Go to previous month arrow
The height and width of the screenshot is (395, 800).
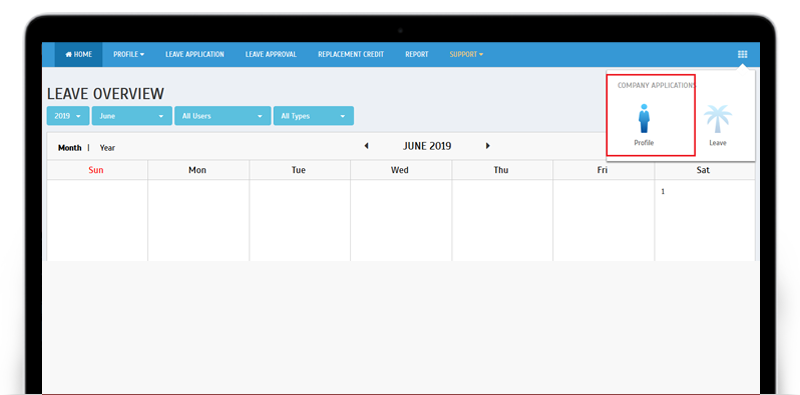(x=366, y=146)
